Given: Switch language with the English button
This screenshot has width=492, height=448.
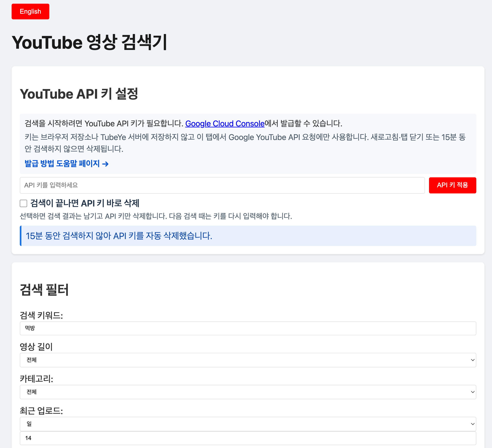Looking at the screenshot, I should coord(30,11).
